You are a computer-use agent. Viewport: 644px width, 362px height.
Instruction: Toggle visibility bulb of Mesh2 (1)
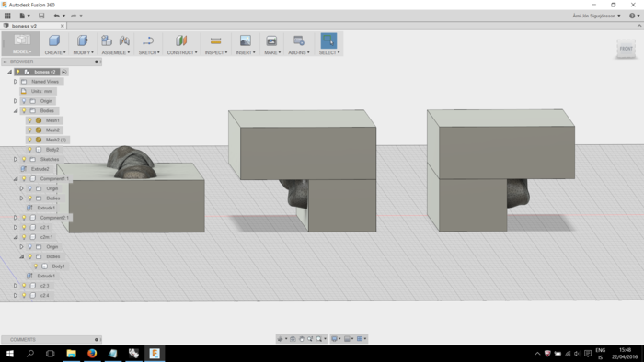(x=29, y=141)
